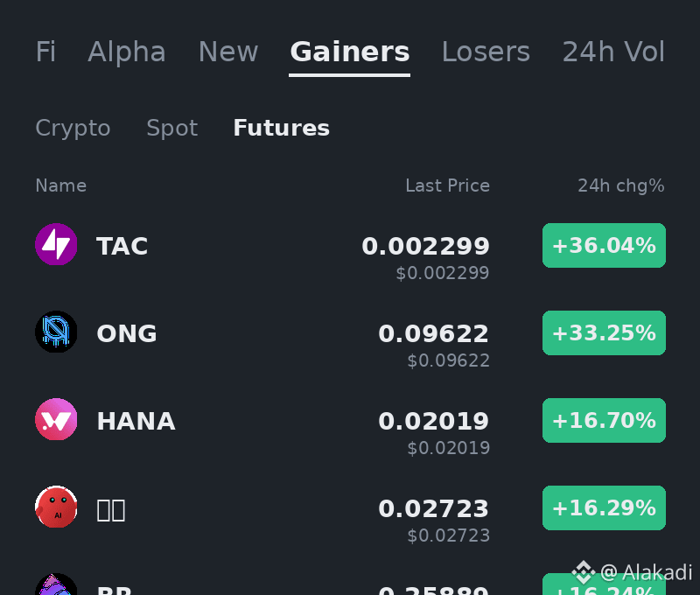Select the Futures sub-tab
This screenshot has height=595, width=700.
(x=281, y=128)
